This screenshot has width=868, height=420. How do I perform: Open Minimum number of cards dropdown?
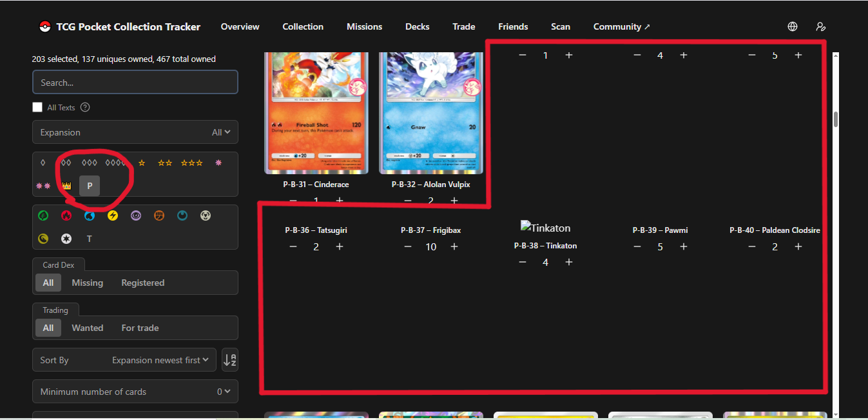click(135, 392)
